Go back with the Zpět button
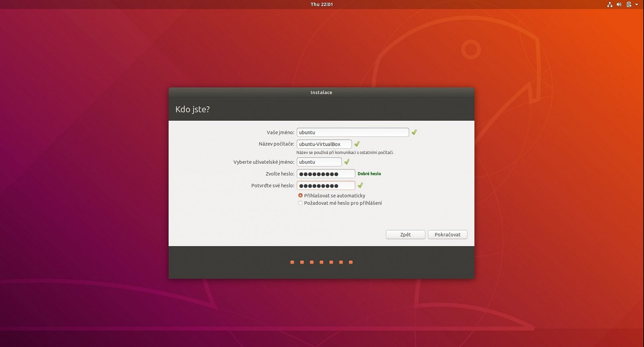This screenshot has width=644, height=347. tap(405, 234)
